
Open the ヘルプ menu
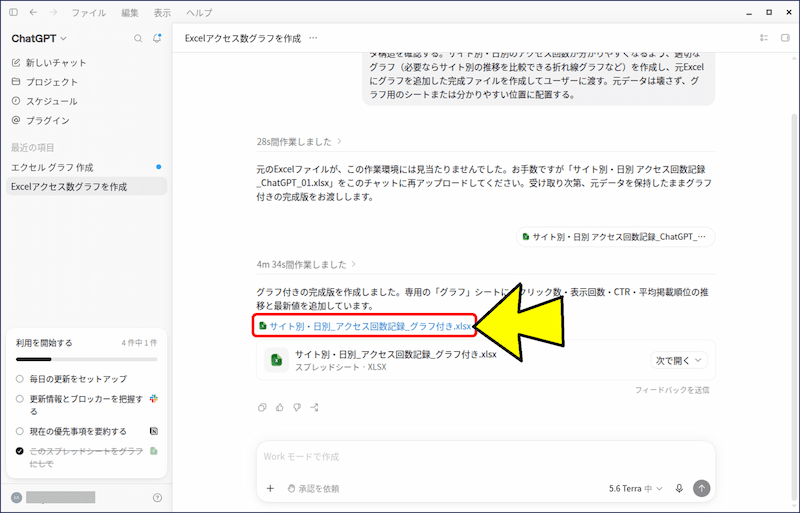point(199,13)
